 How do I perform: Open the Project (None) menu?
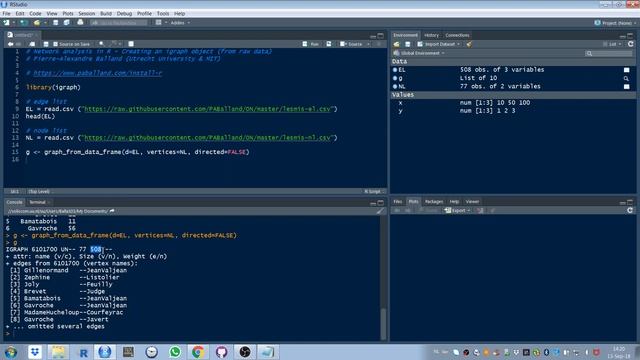(616, 23)
